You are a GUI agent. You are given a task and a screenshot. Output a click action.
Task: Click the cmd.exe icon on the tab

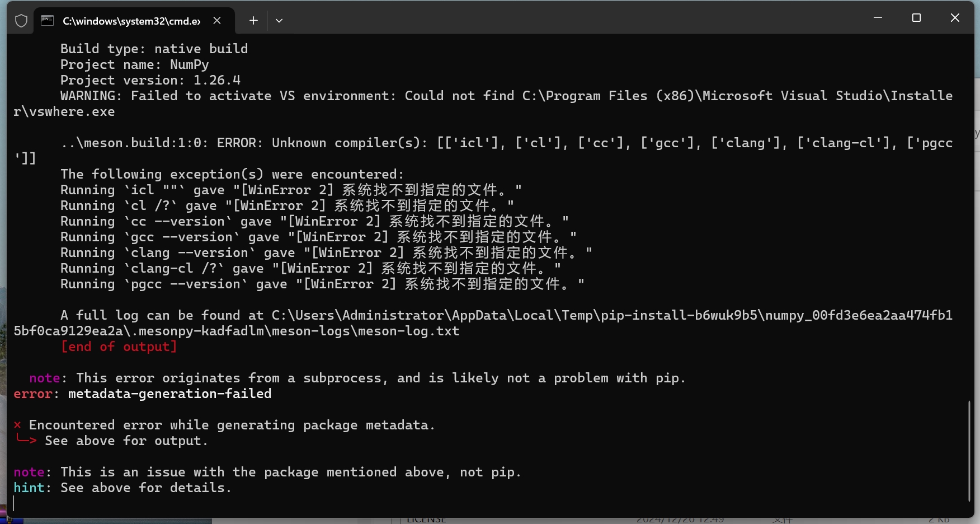pyautogui.click(x=48, y=21)
